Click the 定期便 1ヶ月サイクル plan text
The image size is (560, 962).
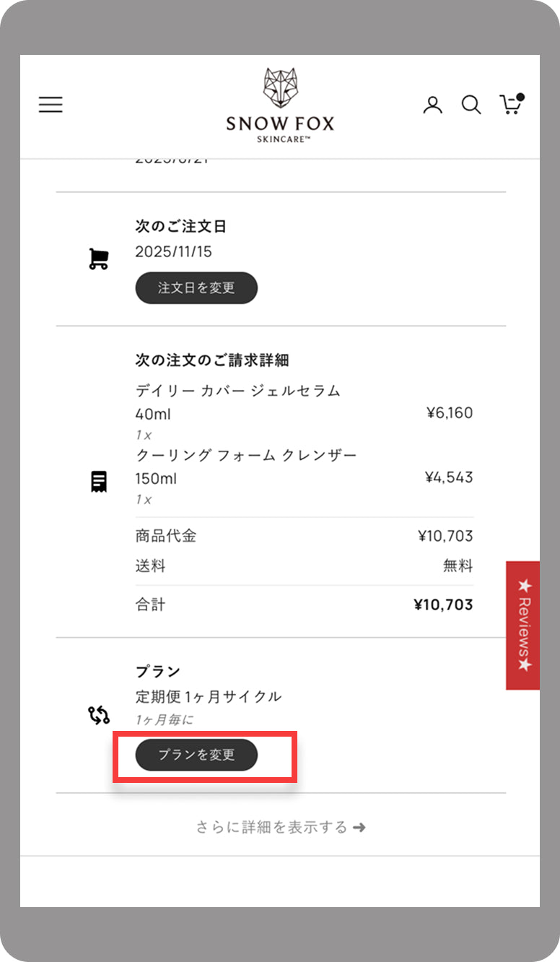[208, 697]
